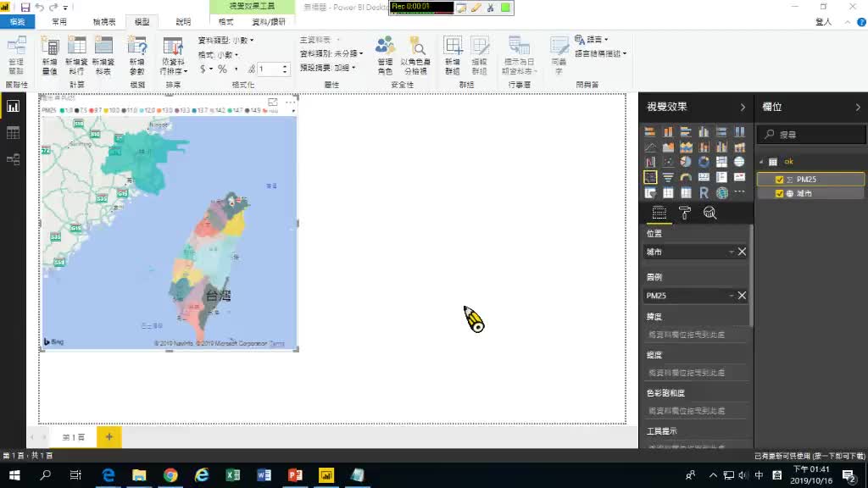Add a new page with plus button

[x=109, y=437]
